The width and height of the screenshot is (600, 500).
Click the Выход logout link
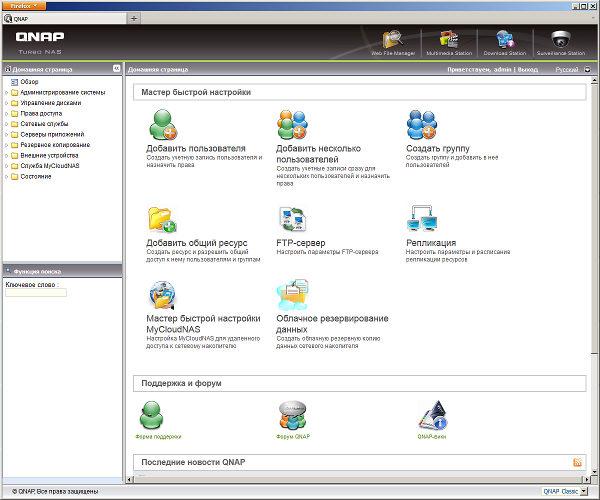point(528,70)
